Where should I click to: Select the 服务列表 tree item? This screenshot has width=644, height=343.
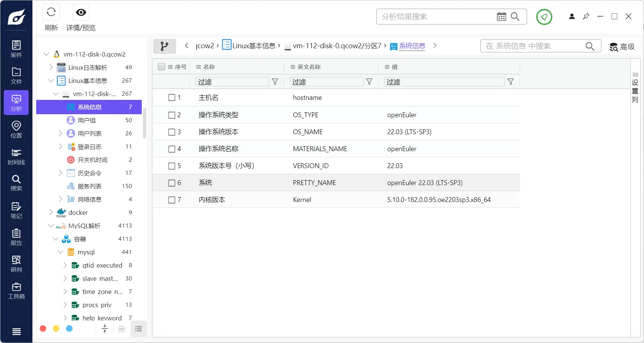89,186
